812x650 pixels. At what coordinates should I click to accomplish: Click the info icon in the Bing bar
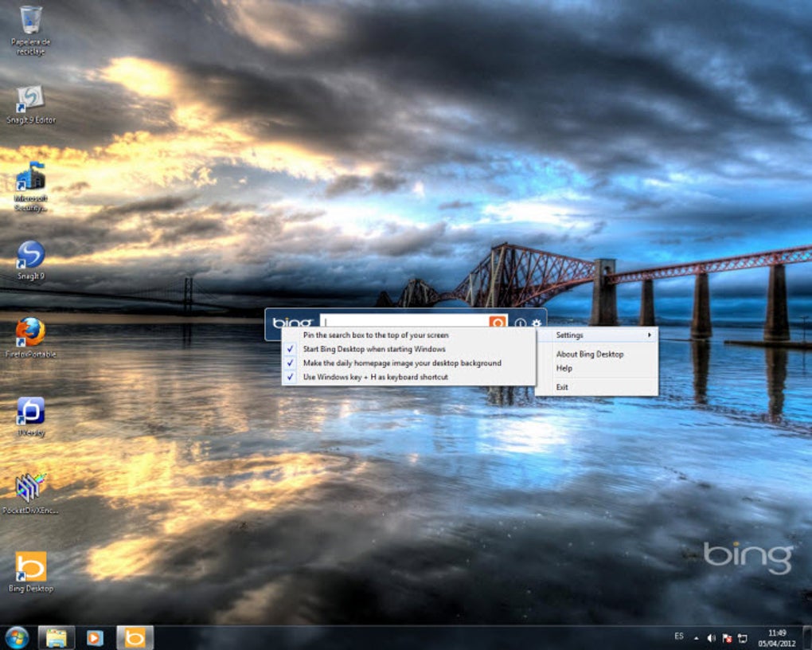(x=520, y=323)
